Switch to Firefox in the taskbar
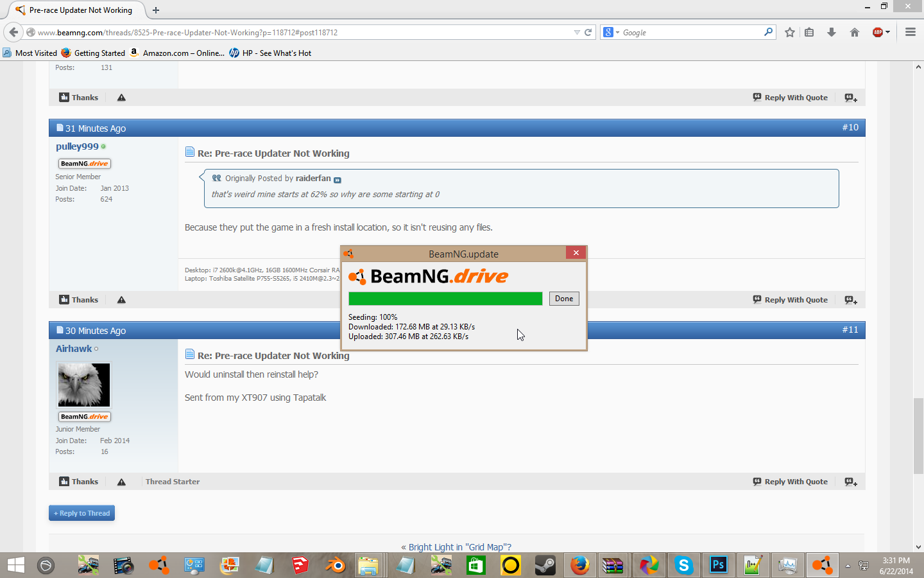This screenshot has width=924, height=578. pos(580,565)
